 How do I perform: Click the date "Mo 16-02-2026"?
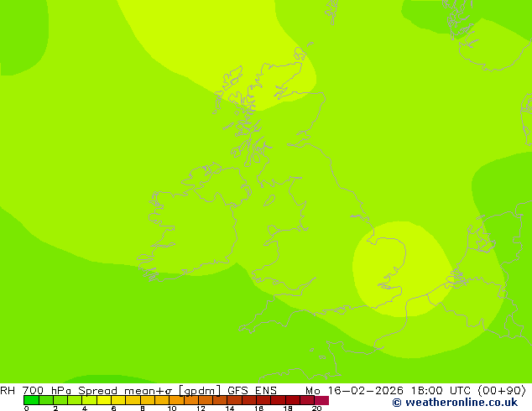(x=354, y=390)
